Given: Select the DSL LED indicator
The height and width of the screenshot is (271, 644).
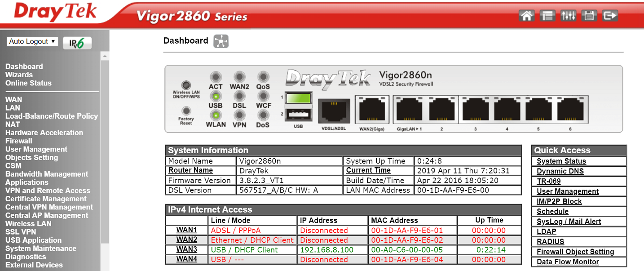Looking at the screenshot, I should pos(239,96).
